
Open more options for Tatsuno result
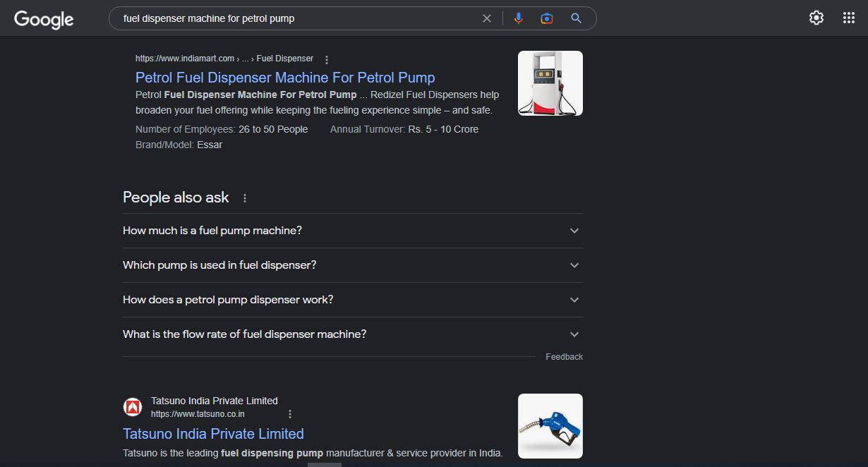point(289,414)
